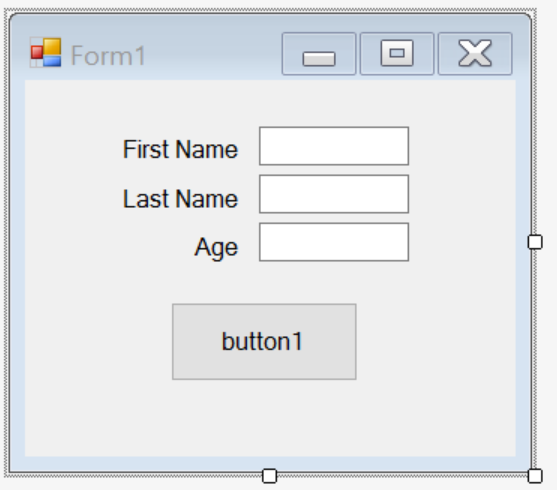Select the Age label
The width and height of the screenshot is (557, 490).
[x=216, y=248]
